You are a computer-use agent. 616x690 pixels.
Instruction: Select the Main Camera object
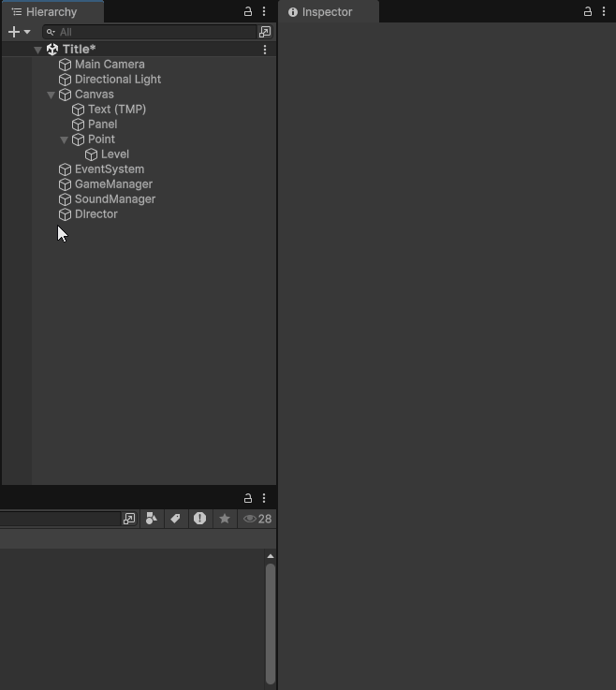click(110, 65)
